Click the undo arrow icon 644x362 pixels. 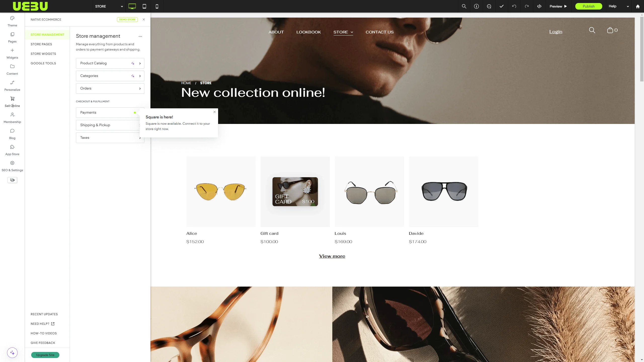coord(514,6)
